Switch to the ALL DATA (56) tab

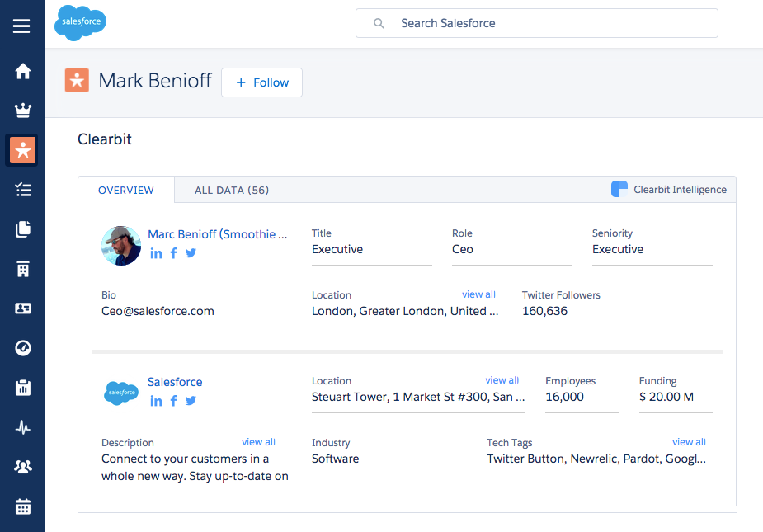(231, 189)
